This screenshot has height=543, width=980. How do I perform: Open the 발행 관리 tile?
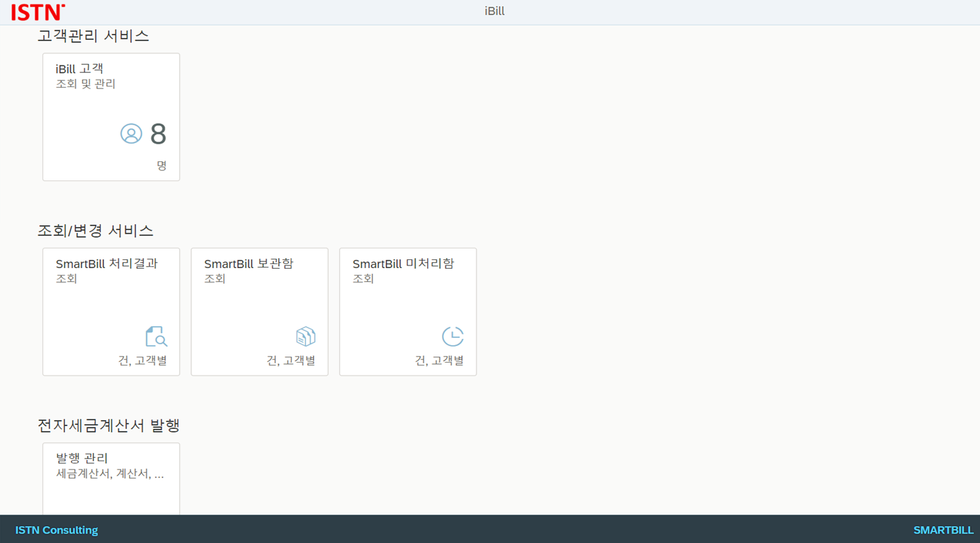click(x=111, y=479)
